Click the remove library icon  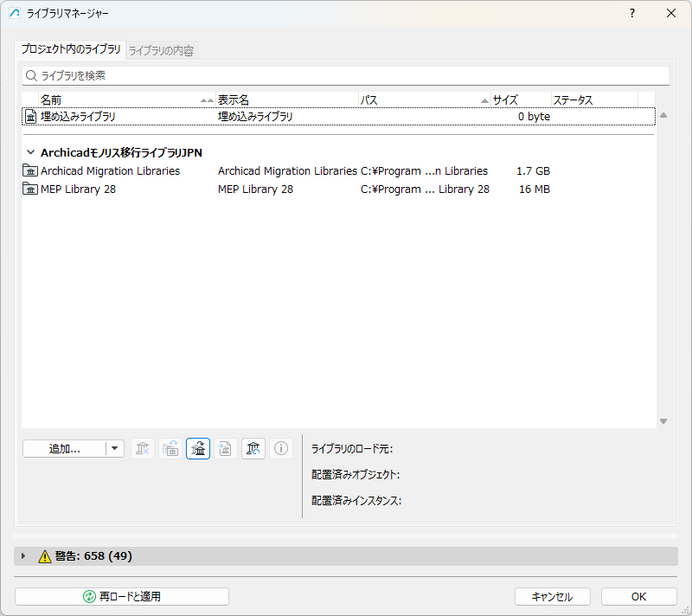143,449
